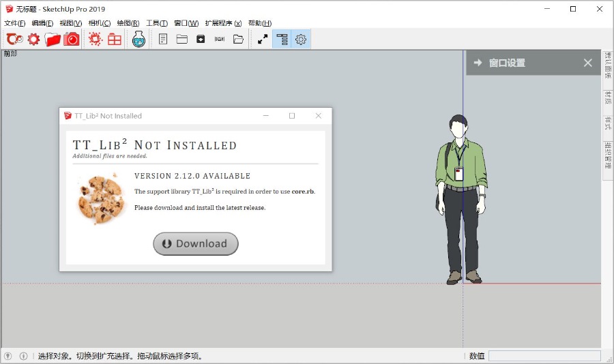Screen dimensions: 614x364
Task: Click the red grid panel icon
Action: point(115,39)
